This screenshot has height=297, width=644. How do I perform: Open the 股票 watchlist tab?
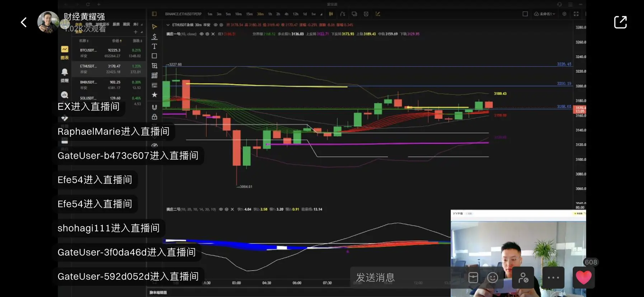click(x=116, y=24)
